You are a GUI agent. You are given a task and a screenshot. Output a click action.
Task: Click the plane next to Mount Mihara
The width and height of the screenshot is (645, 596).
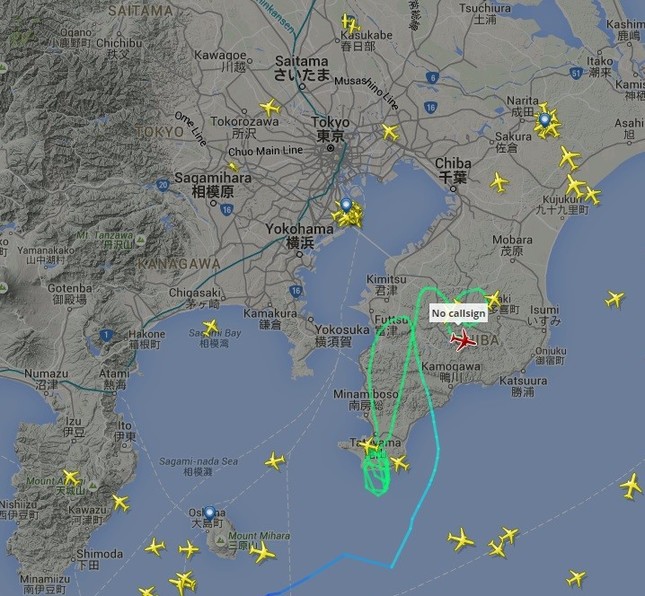click(262, 552)
